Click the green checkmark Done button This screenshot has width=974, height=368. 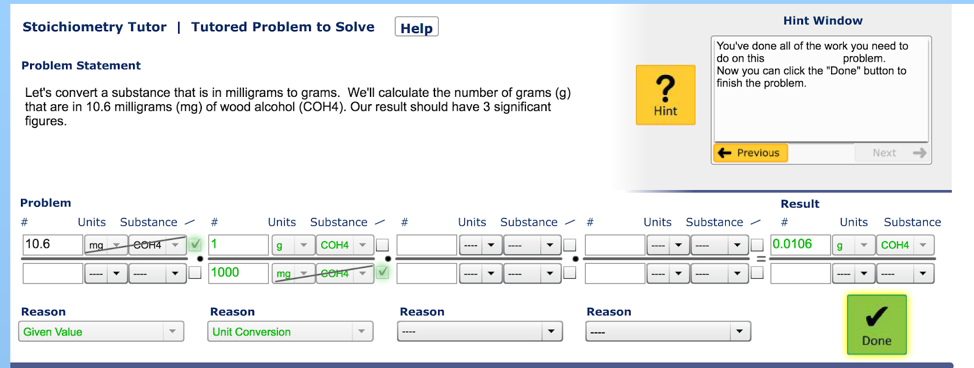click(876, 324)
